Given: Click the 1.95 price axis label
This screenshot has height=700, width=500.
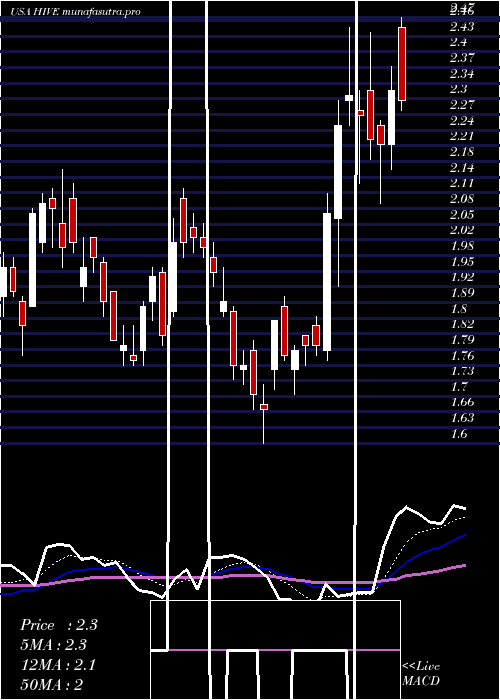Looking at the screenshot, I should [462, 261].
